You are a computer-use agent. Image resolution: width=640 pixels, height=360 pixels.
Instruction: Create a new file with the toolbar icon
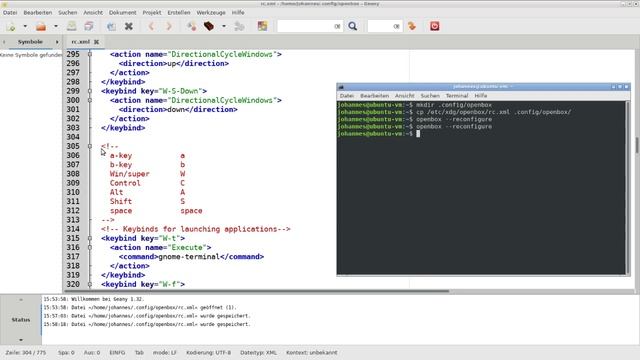[11, 27]
